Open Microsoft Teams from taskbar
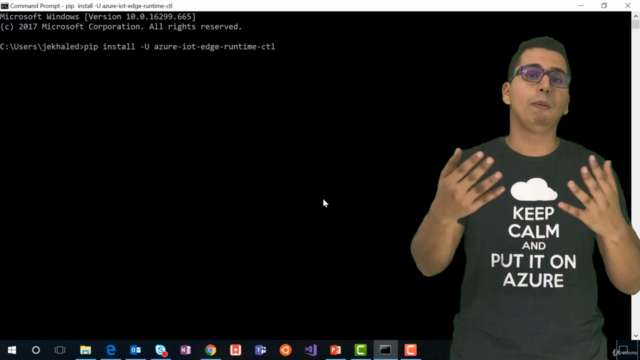The width and height of the screenshot is (640, 360). [x=260, y=350]
